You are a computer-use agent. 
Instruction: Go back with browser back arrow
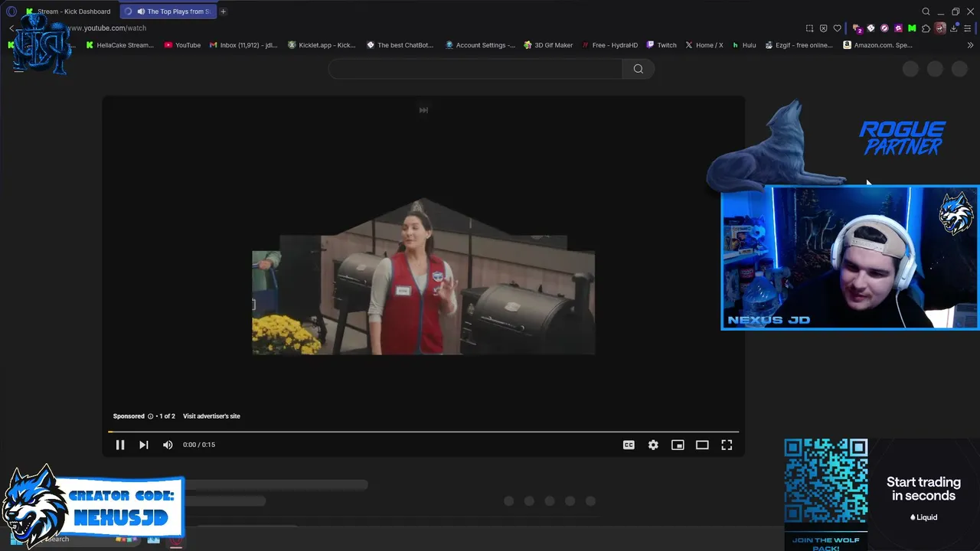11,28
